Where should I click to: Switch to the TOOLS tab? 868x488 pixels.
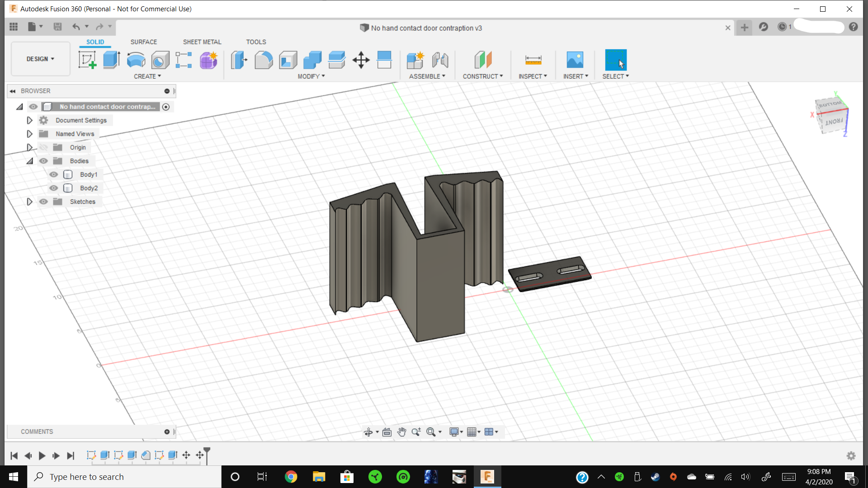point(256,42)
